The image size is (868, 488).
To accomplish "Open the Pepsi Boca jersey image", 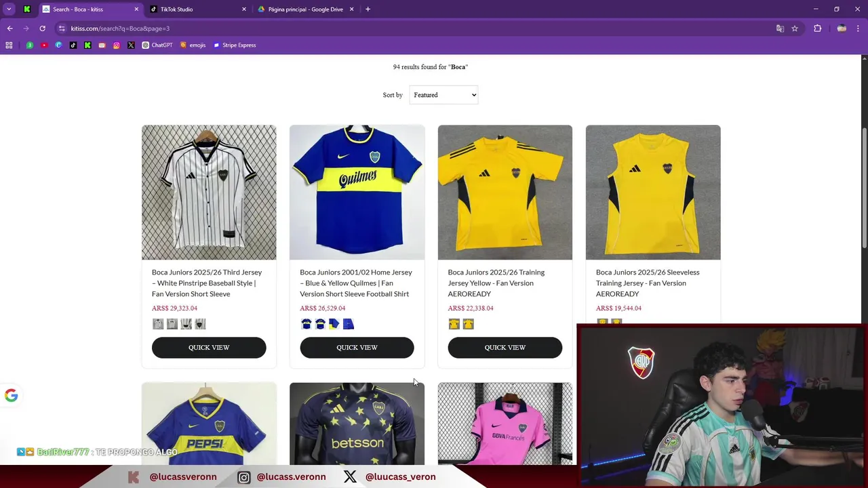I will [x=209, y=424].
